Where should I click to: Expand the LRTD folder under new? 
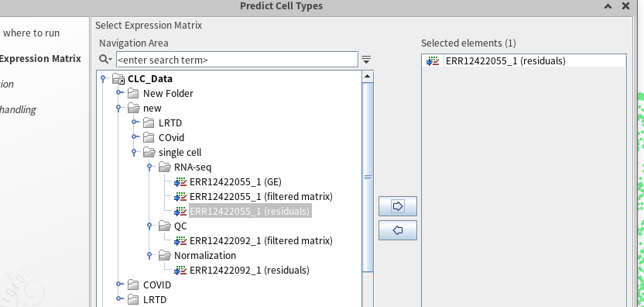[135, 122]
